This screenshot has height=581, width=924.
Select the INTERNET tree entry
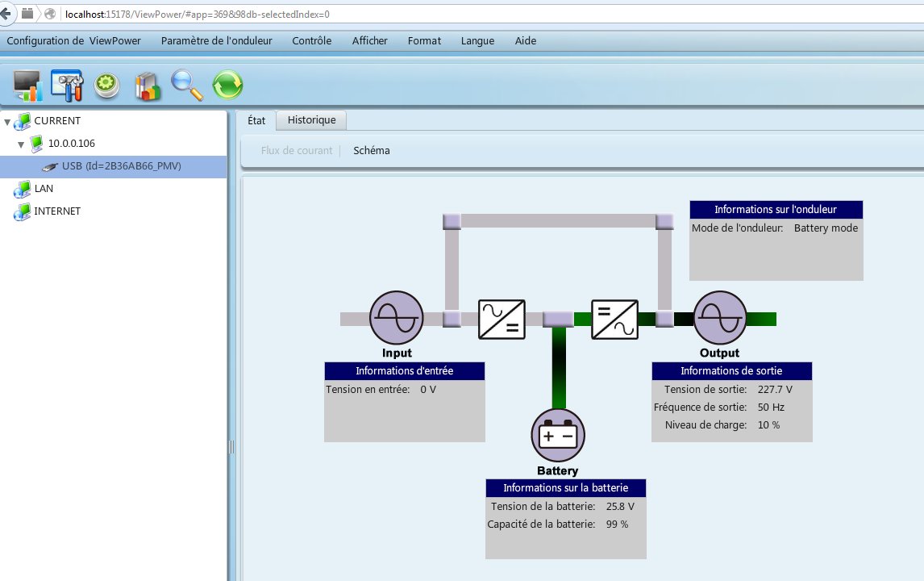tap(56, 211)
